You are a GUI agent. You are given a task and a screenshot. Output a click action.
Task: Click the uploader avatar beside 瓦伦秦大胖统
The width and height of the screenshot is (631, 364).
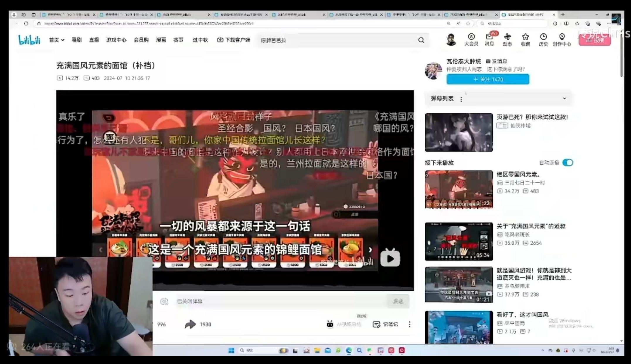tap(433, 71)
